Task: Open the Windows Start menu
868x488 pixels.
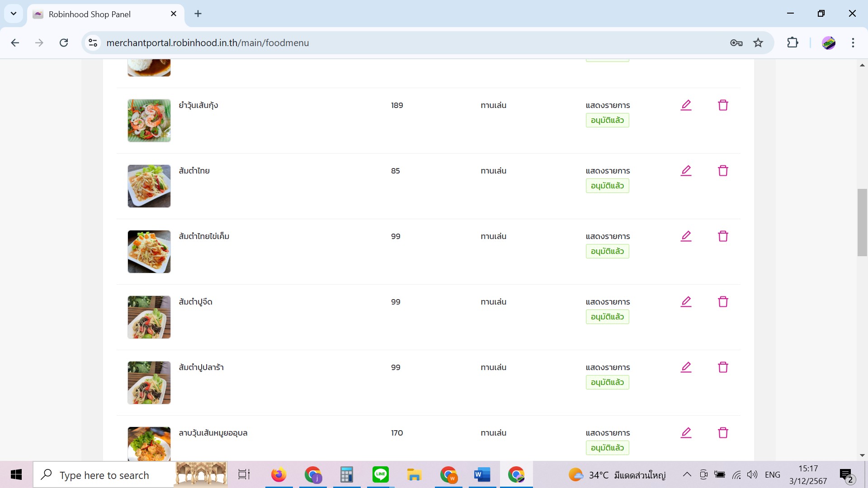Action: (x=16, y=474)
